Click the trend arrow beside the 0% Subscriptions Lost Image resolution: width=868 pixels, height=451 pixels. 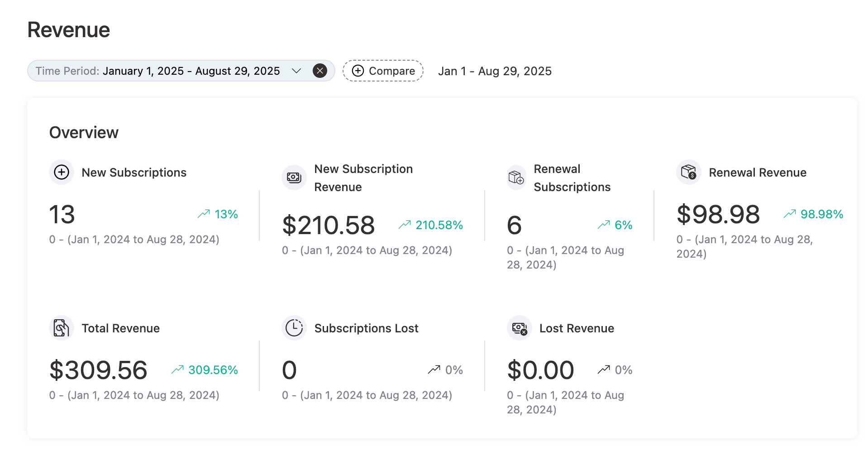[434, 369]
